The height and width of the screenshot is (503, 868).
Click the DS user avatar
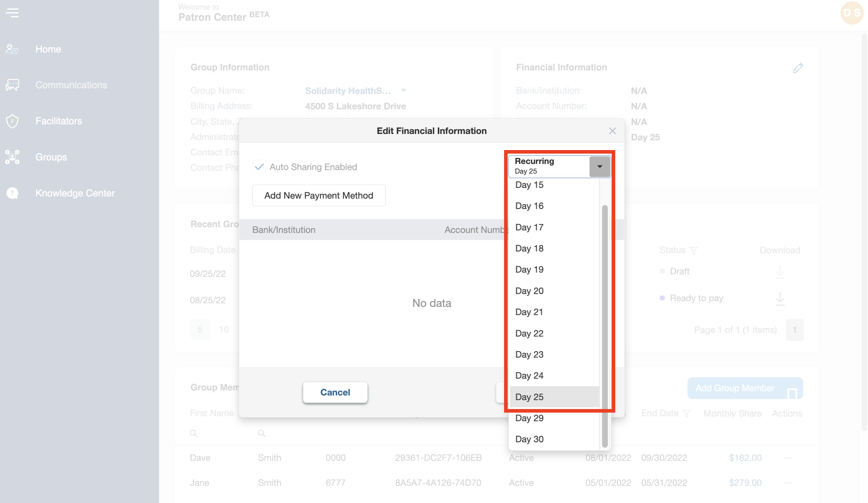[852, 13]
